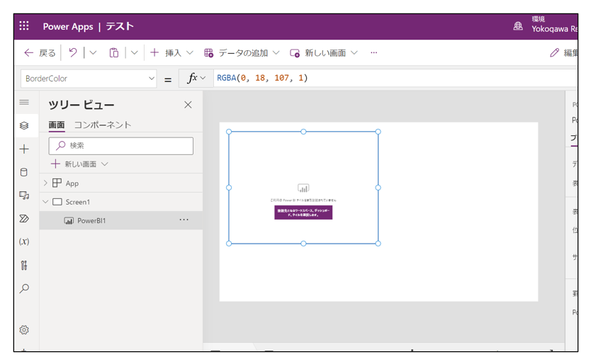Click the right-middle resize handle
The height and width of the screenshot is (364, 591).
378,187
